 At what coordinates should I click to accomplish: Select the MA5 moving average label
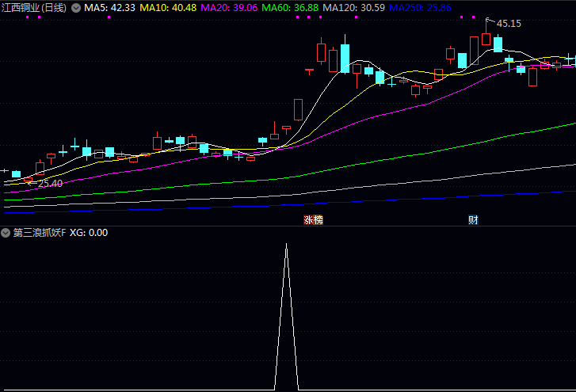click(x=109, y=8)
